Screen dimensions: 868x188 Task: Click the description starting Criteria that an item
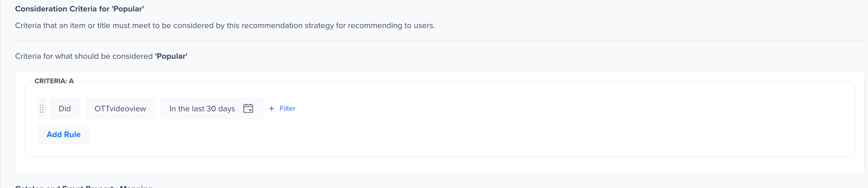coord(225,25)
